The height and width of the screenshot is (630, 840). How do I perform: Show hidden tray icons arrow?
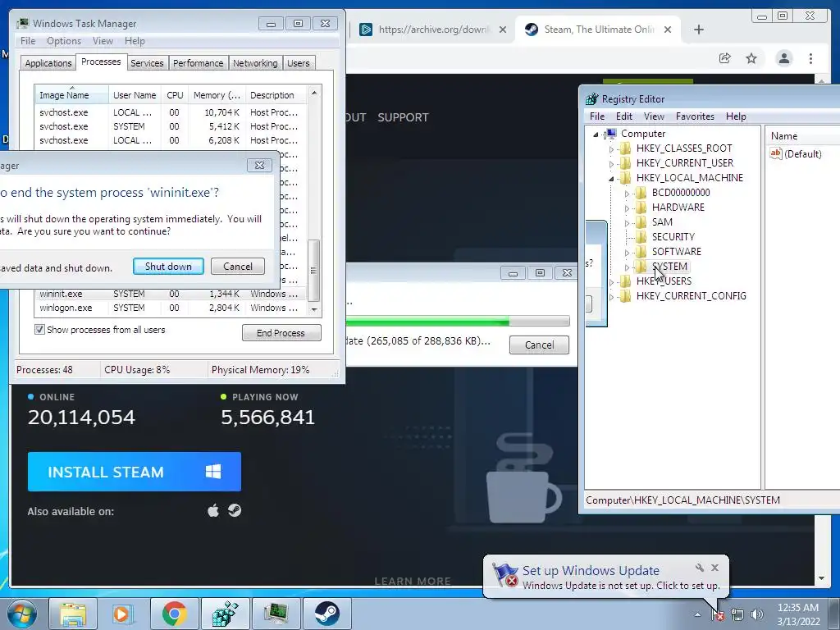point(697,614)
